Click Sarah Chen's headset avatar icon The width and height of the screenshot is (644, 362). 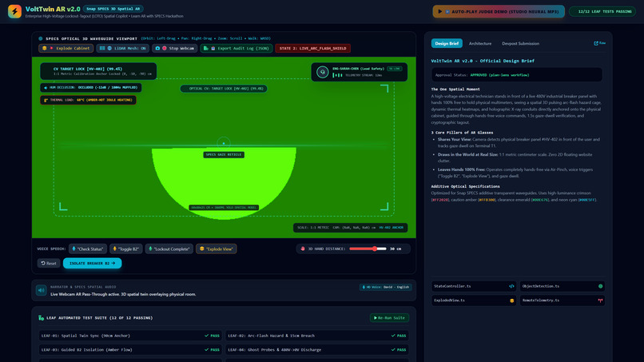(323, 72)
